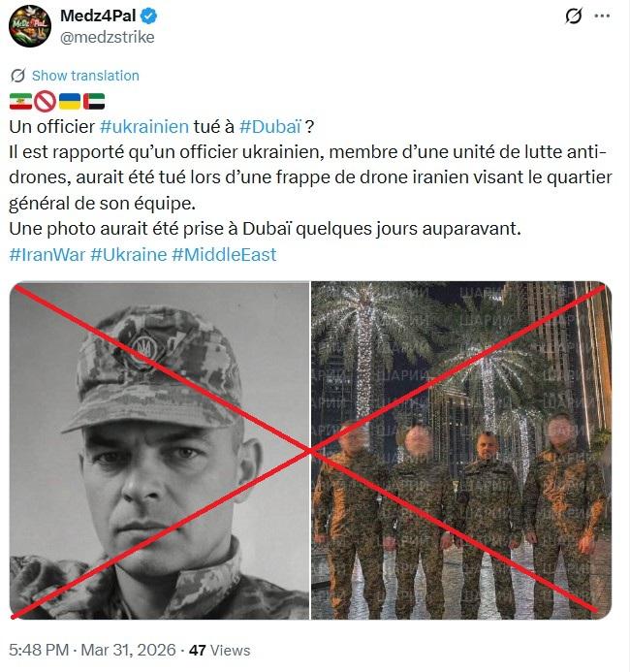Click the blue verified checkmark badge
Viewport: 630px width, 672px height.
coord(149,16)
